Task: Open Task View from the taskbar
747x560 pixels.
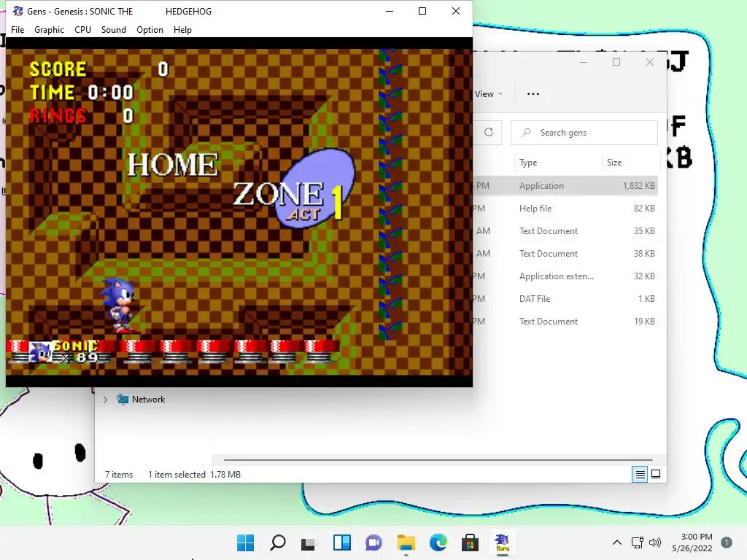Action: point(309,542)
